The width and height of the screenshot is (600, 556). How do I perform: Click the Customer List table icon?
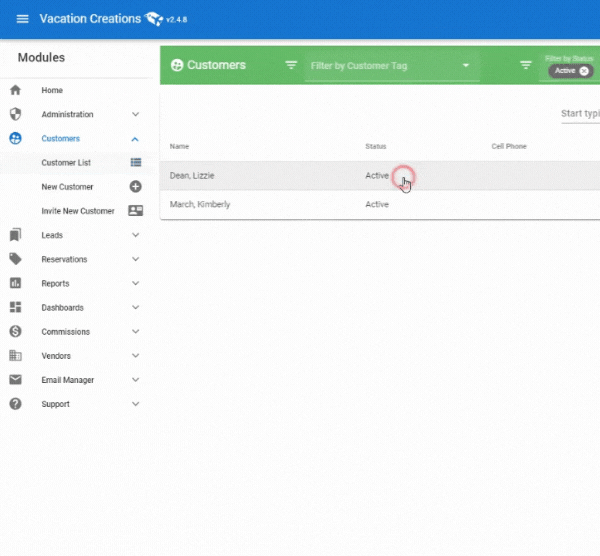(136, 162)
